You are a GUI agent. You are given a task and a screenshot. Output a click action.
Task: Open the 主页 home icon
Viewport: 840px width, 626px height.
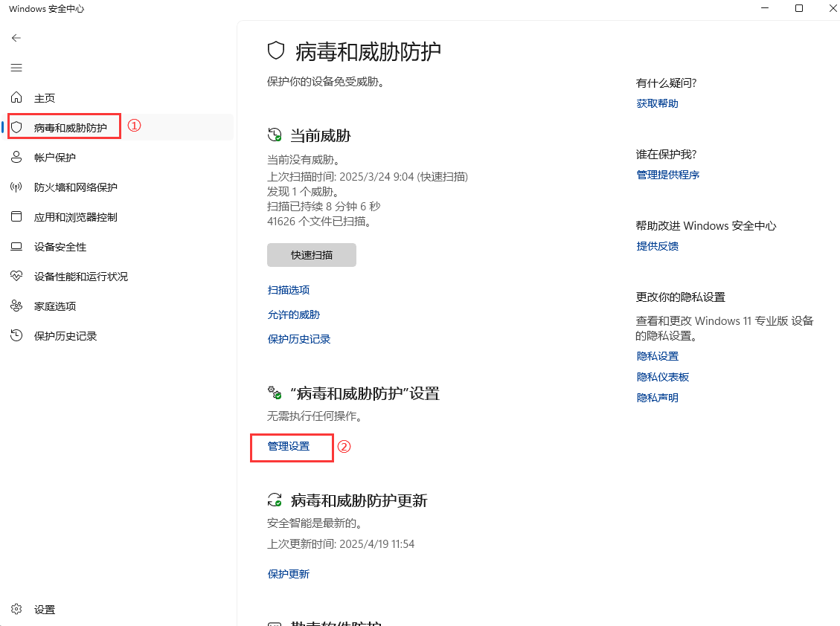pos(17,98)
